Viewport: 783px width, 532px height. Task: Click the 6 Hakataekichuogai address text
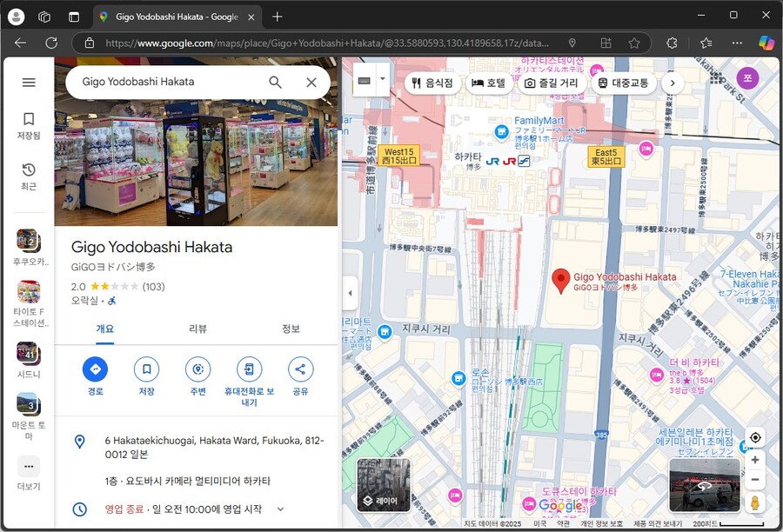click(215, 447)
